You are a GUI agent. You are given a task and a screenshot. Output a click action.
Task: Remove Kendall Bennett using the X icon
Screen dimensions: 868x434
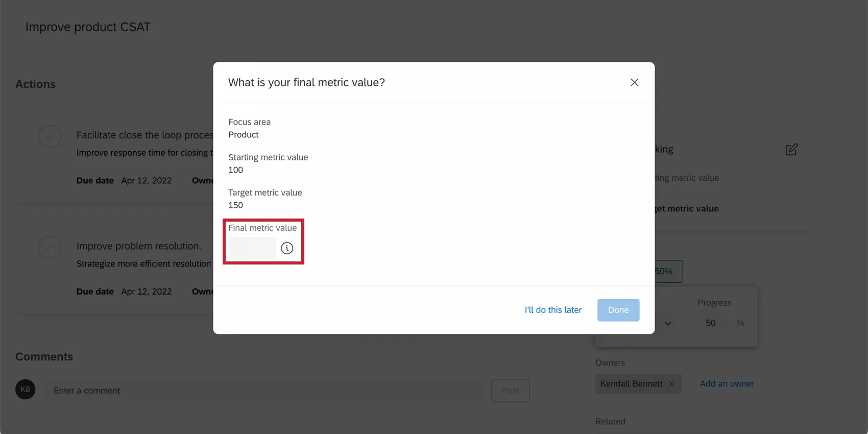[x=671, y=383]
